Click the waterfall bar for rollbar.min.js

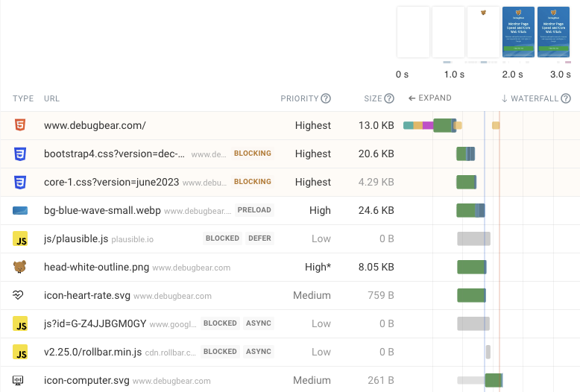pos(488,352)
